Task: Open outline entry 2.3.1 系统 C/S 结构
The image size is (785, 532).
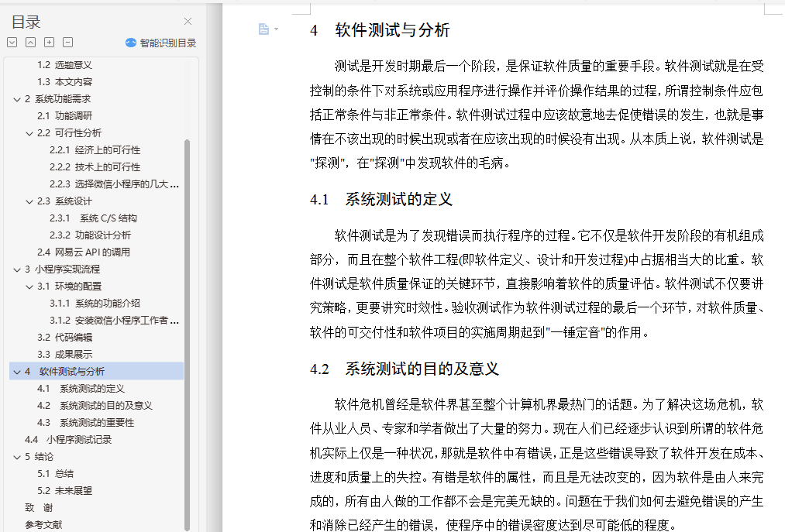Action: [x=93, y=218]
